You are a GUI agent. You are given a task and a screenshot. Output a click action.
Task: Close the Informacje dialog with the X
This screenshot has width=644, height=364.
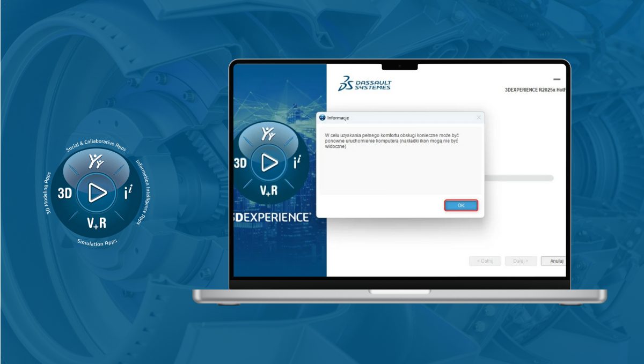click(x=478, y=117)
